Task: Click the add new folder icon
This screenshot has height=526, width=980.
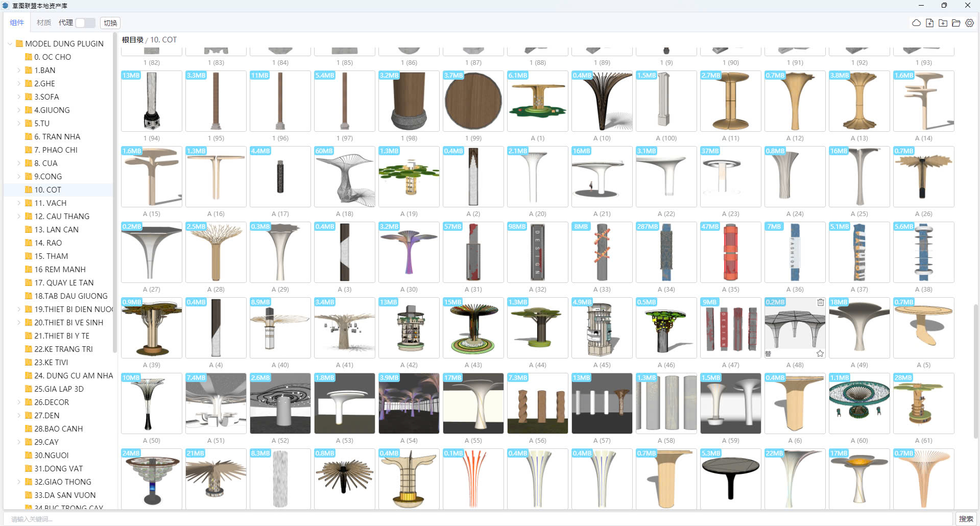Action: click(943, 23)
